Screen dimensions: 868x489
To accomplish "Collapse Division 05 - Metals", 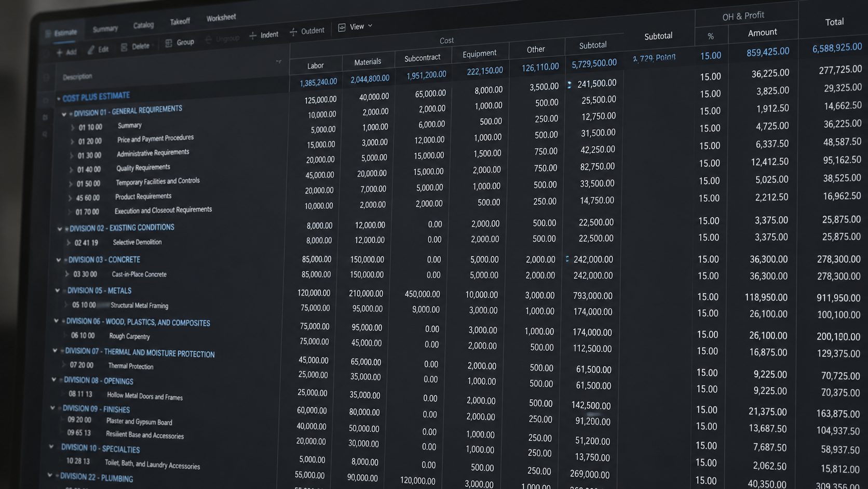I will tap(58, 290).
